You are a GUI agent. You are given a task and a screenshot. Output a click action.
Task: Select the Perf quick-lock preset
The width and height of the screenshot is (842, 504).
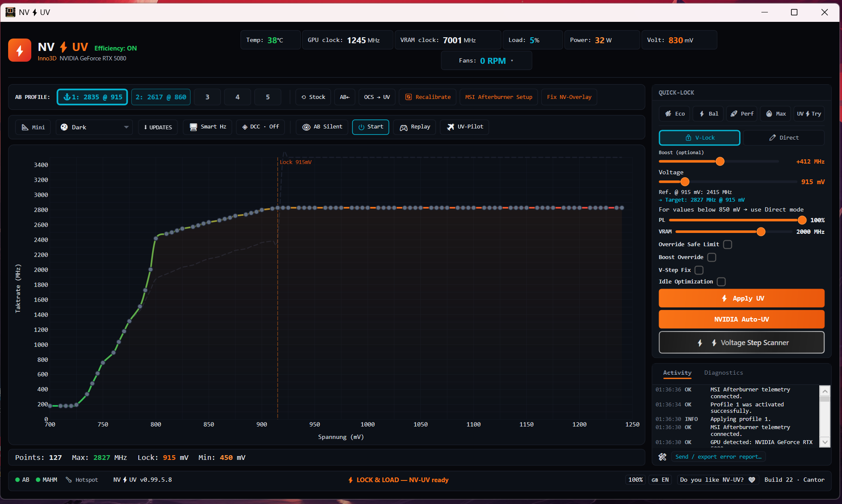(742, 114)
